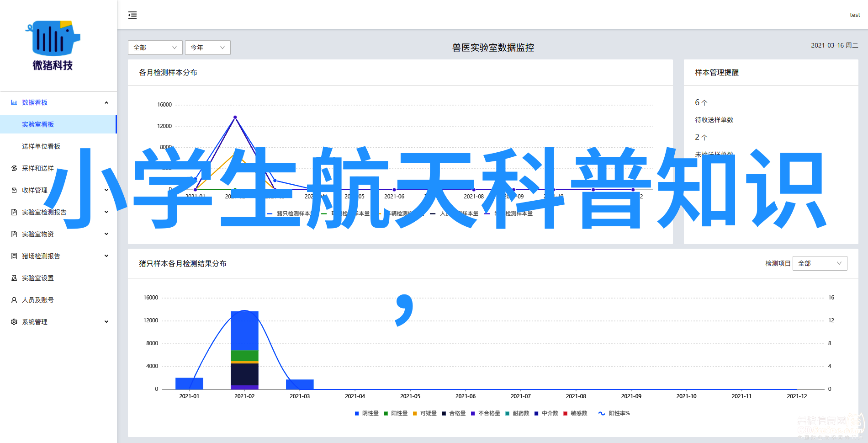Toggle 阴性量 legend item
The image size is (868, 443).
(366, 413)
